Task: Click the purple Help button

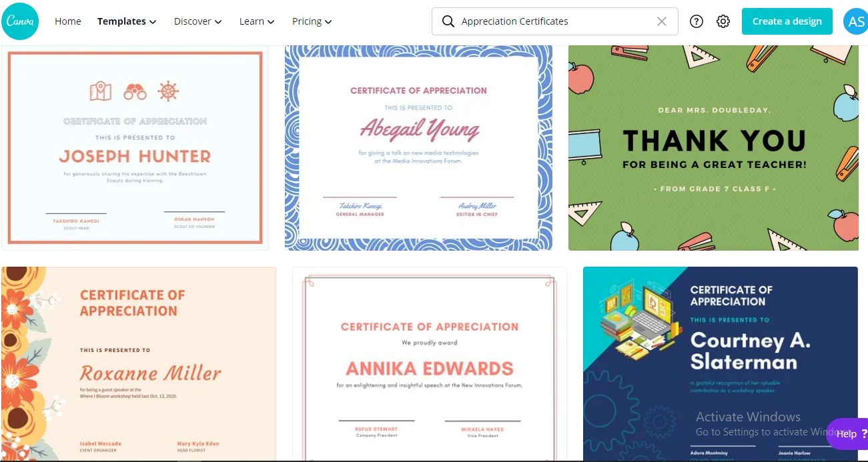Action: pyautogui.click(x=849, y=434)
